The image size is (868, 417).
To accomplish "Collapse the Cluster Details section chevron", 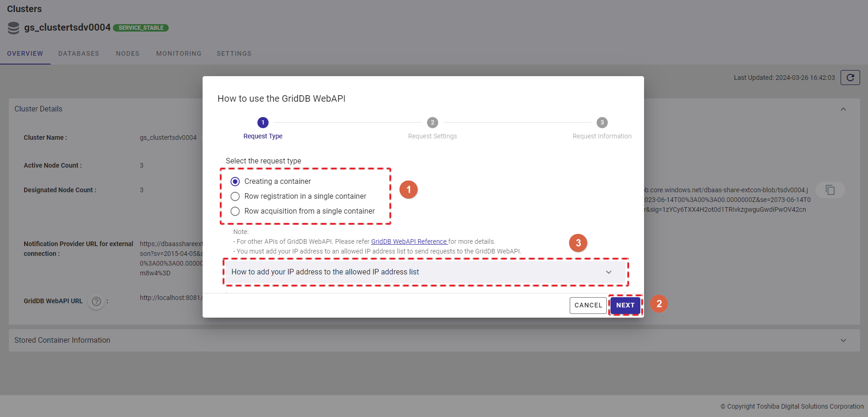I will tap(843, 109).
